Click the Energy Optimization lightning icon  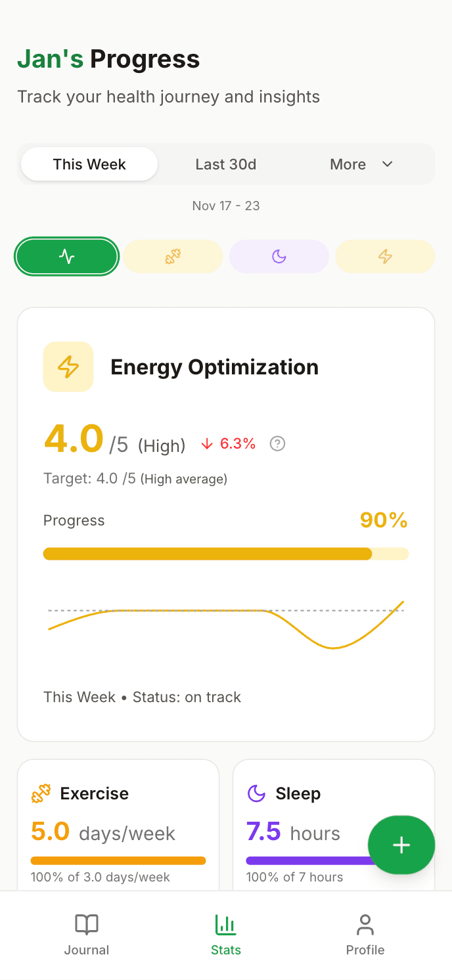point(68,367)
